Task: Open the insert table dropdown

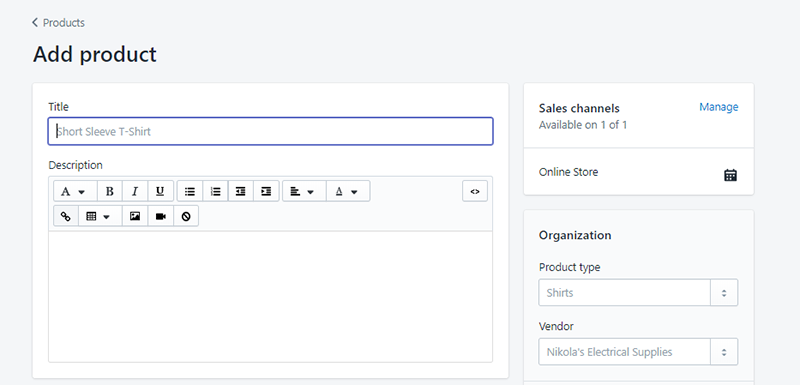Action: (x=101, y=216)
